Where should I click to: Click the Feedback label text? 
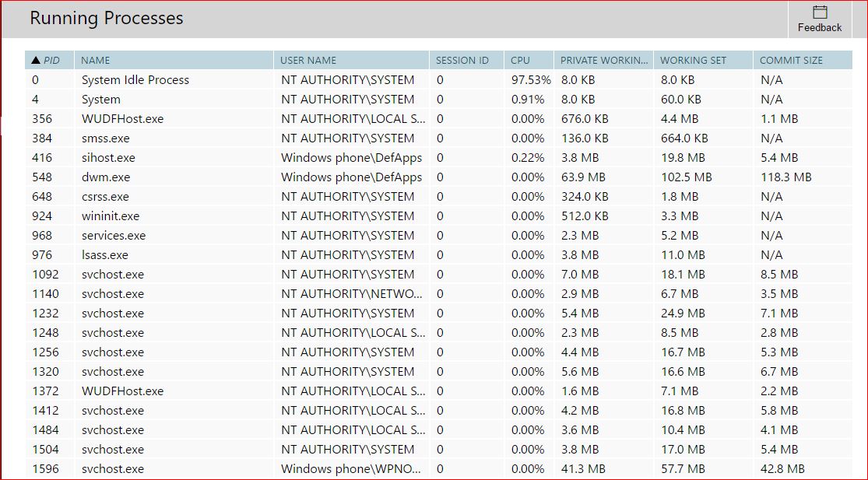pyautogui.click(x=819, y=28)
